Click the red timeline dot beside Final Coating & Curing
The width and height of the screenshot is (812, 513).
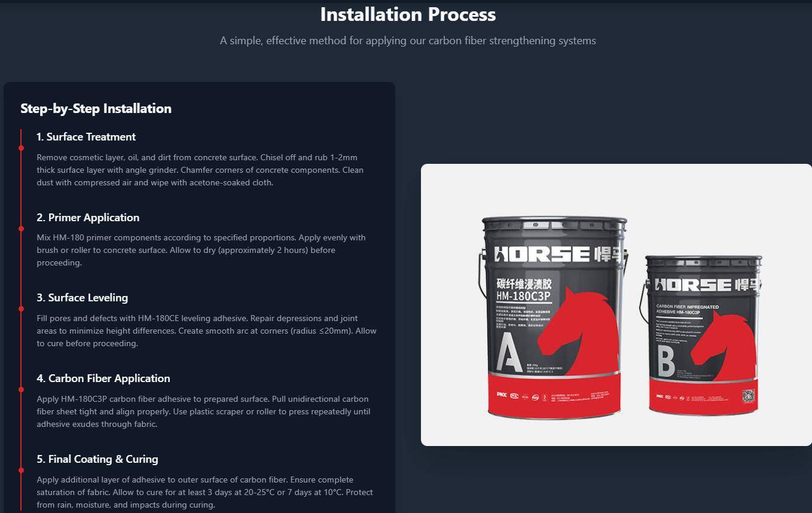click(21, 470)
